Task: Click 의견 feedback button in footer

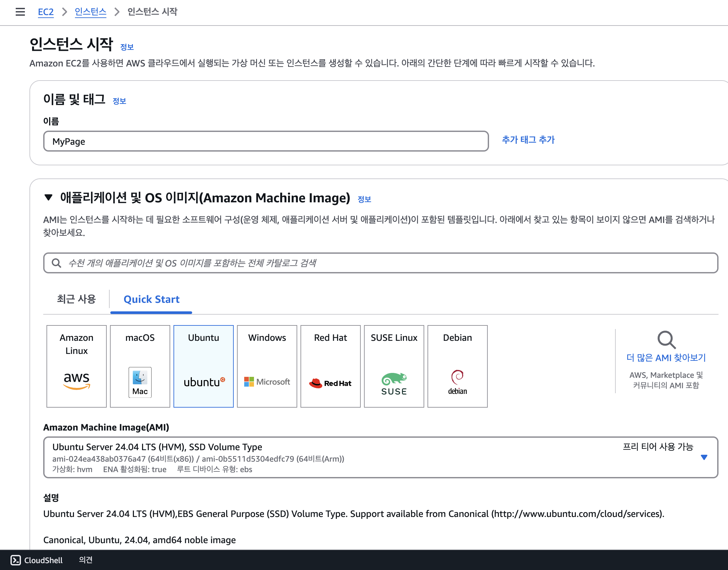Action: pyautogui.click(x=86, y=560)
